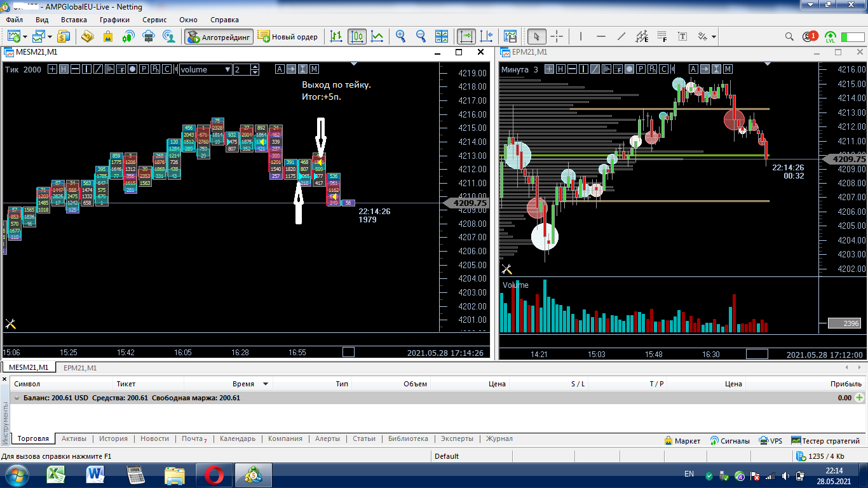This screenshot has height=488, width=868.
Task: Adjust the stepper next to volume field
Action: pyautogui.click(x=255, y=69)
